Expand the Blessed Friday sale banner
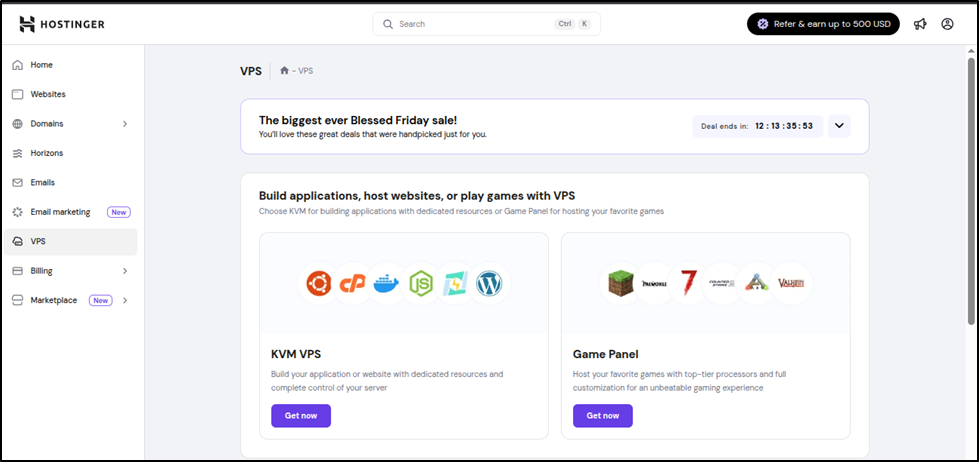Viewport: 979px width, 462px height. tap(840, 126)
